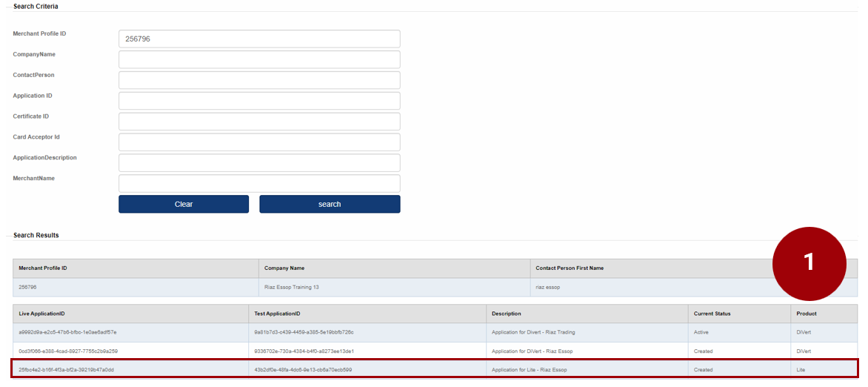
Task: Click Test ApplicationID starting with 43b2df0e
Action: [303, 369]
